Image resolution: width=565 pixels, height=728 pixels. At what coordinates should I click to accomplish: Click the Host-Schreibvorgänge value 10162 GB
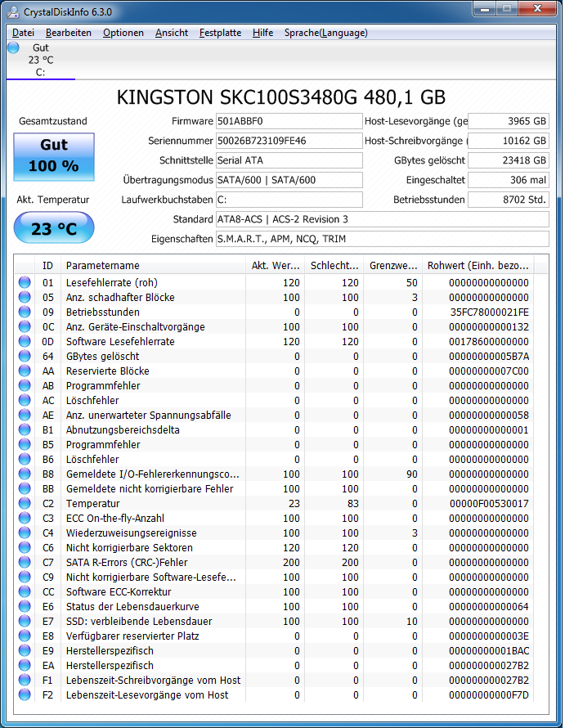point(509,141)
